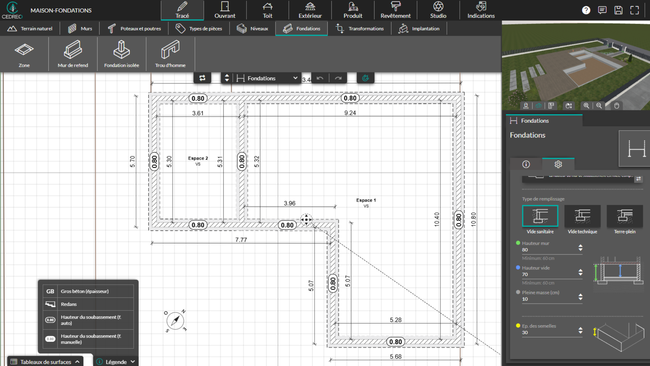Click the teal refresh 3D icon
Image resolution: width=650 pixels, height=366 pixels.
point(366,78)
